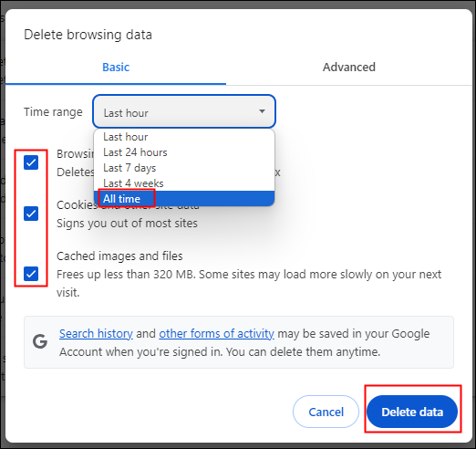Click the 'Delete browsing data' title

pos(88,35)
